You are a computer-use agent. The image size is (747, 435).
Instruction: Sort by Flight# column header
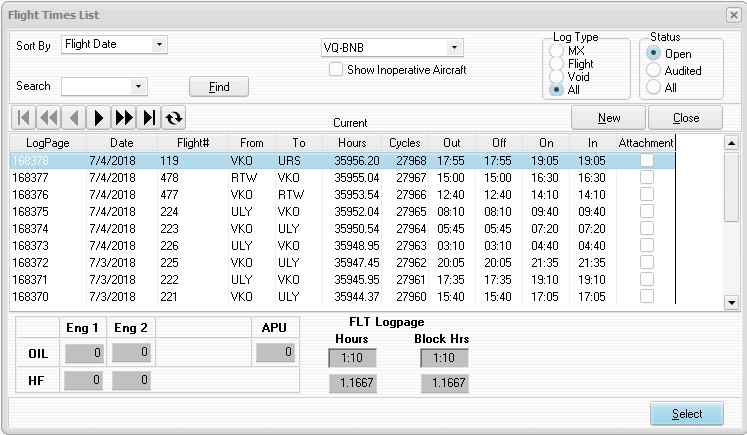pos(193,143)
